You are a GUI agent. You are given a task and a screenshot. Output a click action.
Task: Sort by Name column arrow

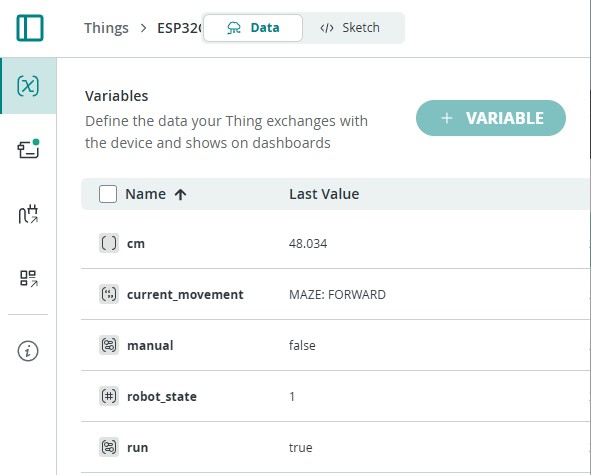[181, 195]
